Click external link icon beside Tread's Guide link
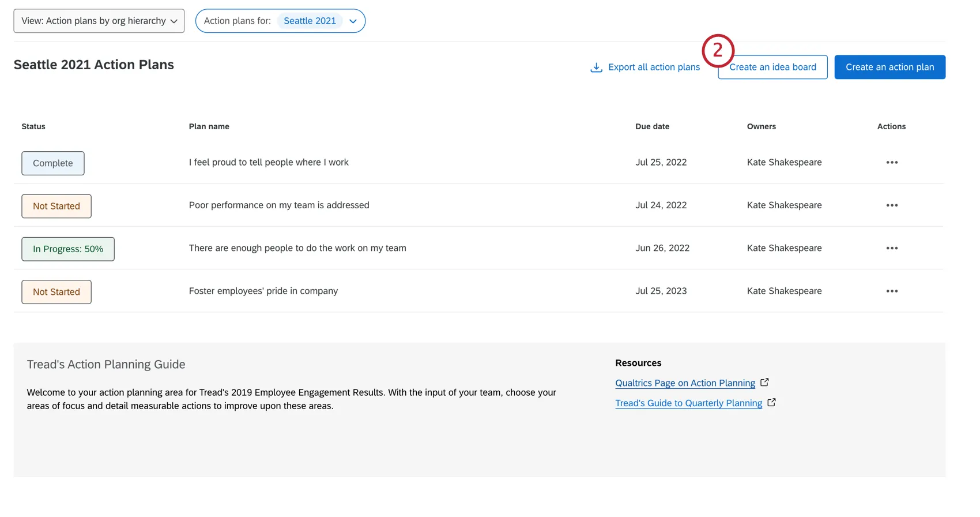980x517 pixels. (x=771, y=403)
